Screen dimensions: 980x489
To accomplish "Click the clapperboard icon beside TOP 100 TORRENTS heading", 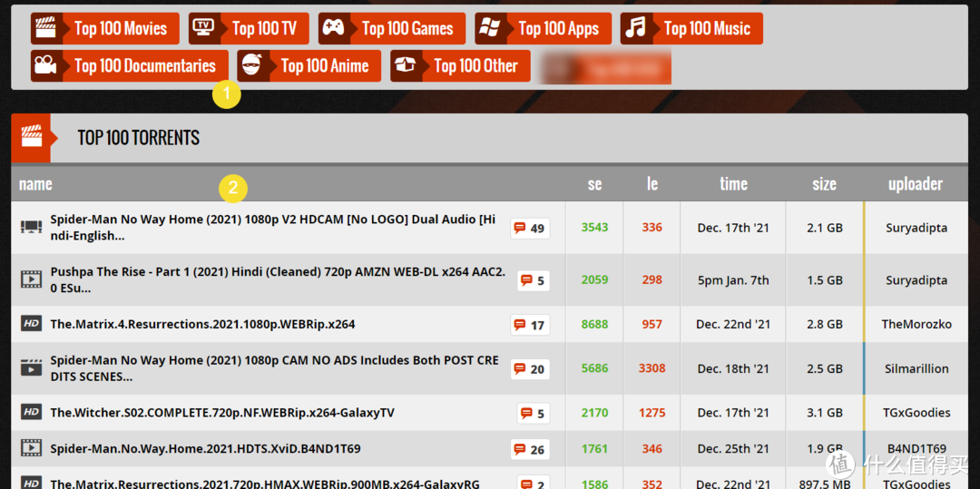I will pos(31,136).
